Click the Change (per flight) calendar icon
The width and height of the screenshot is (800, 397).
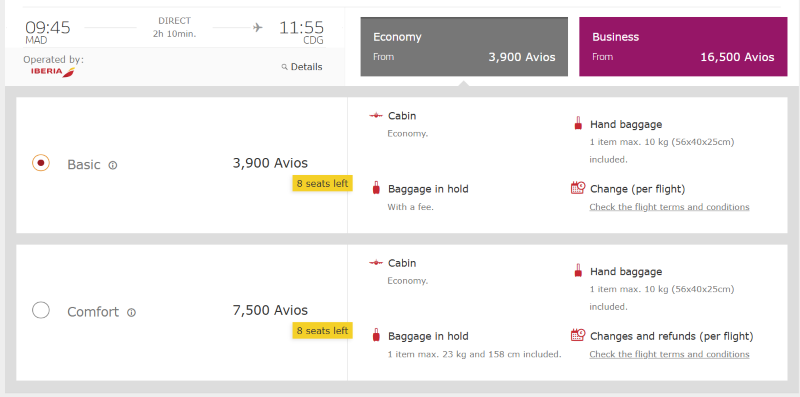tap(578, 188)
